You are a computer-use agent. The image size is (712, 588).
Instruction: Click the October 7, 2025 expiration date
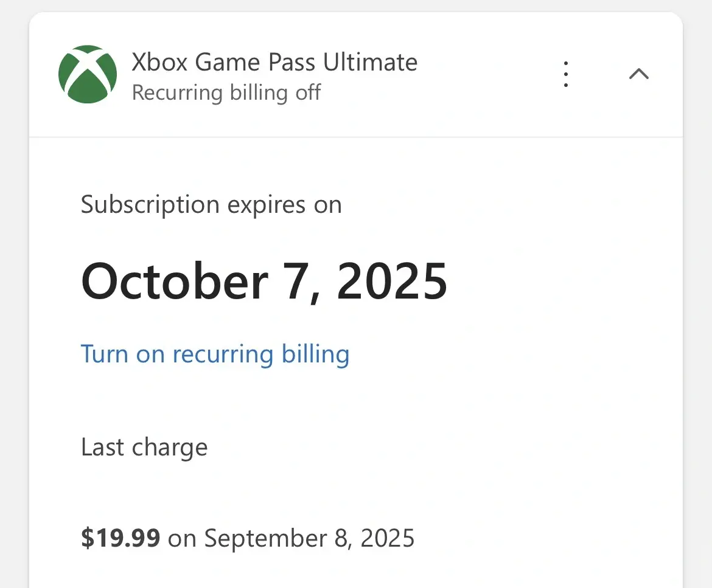[x=264, y=281]
